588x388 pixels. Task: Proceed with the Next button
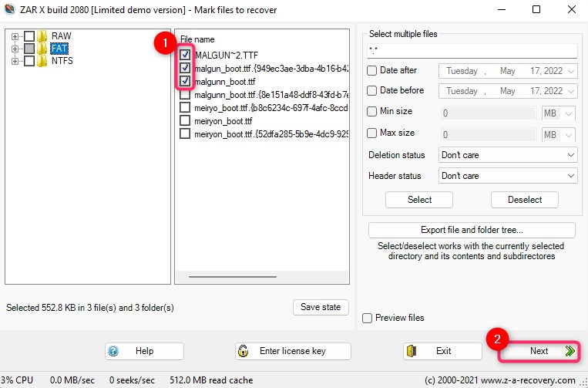click(539, 351)
